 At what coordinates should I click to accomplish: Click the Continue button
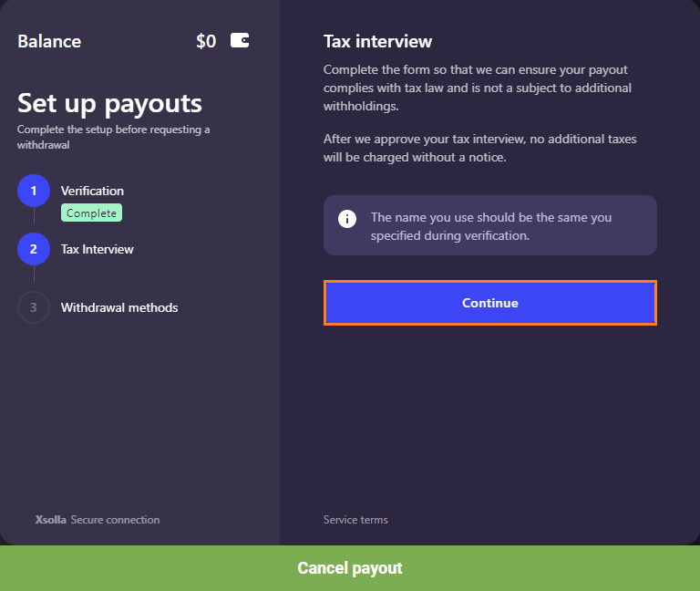[490, 303]
